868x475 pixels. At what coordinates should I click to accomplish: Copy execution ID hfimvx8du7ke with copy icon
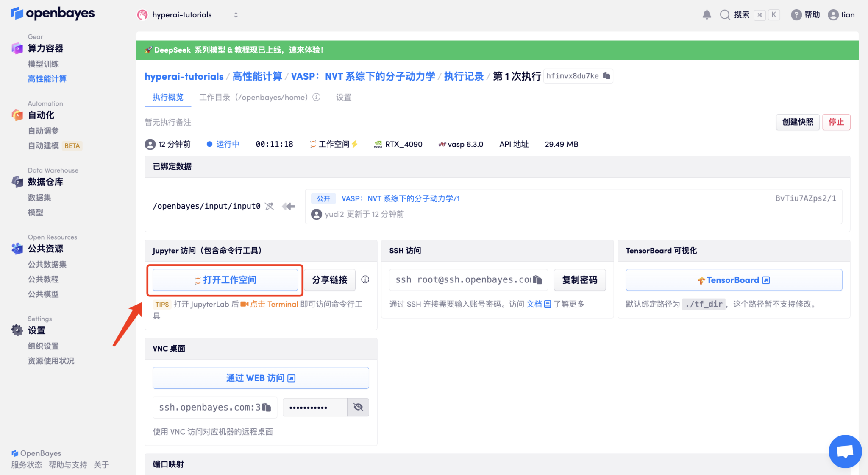(607, 76)
